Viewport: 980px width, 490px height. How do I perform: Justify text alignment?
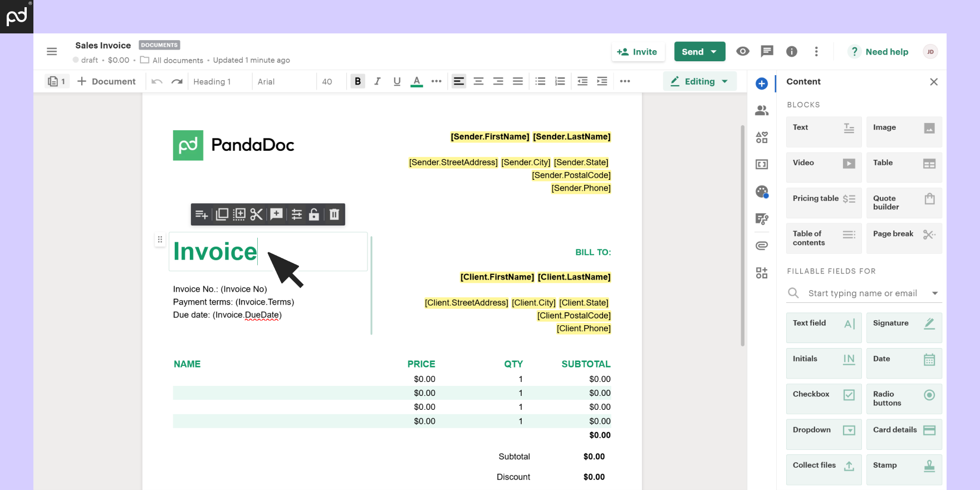518,81
